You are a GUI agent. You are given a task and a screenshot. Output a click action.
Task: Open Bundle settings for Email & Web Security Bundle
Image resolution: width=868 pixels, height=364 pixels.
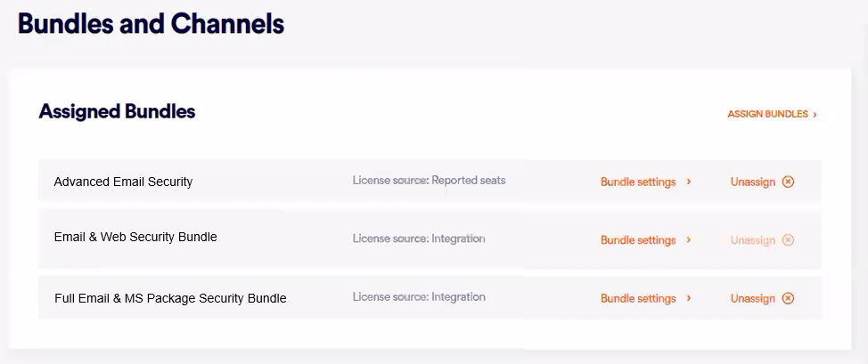coord(638,240)
